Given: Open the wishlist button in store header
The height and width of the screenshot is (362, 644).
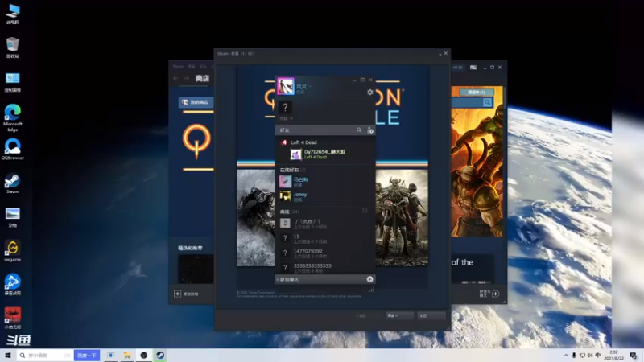Looking at the screenshot, I should [477, 93].
